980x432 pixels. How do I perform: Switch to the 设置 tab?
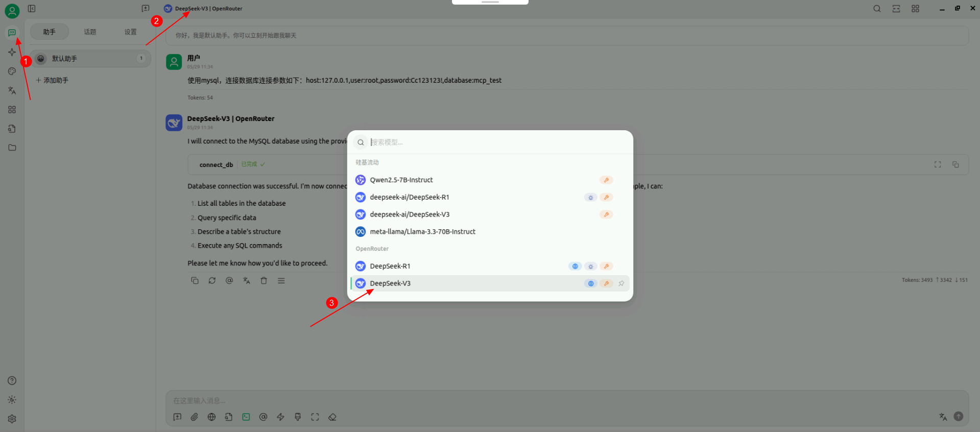click(x=130, y=32)
